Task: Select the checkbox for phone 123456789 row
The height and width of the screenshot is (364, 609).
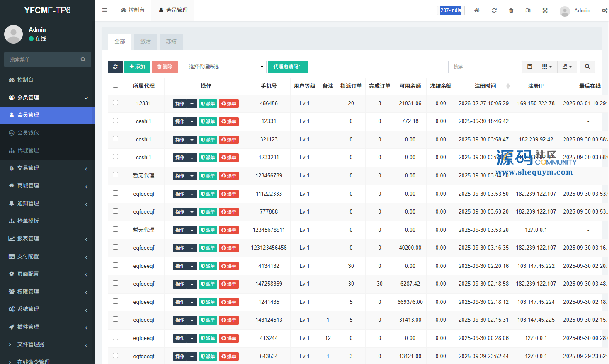Action: 116,175
